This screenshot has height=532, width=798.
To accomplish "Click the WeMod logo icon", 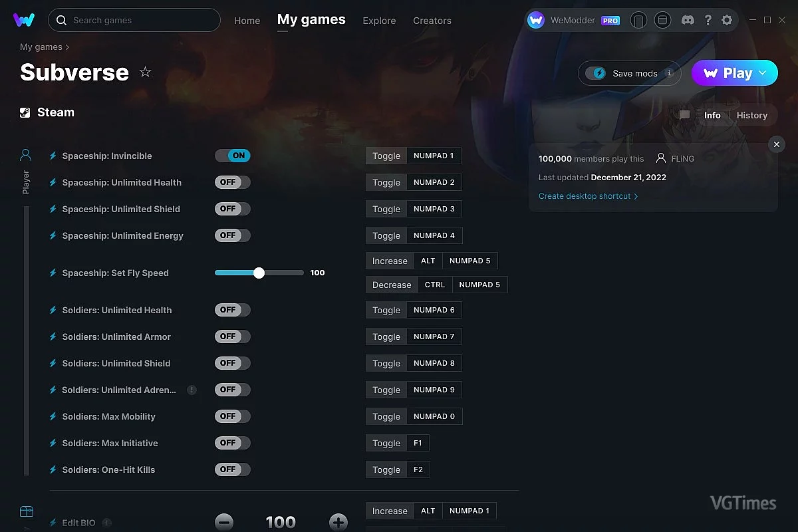I will 24,20.
